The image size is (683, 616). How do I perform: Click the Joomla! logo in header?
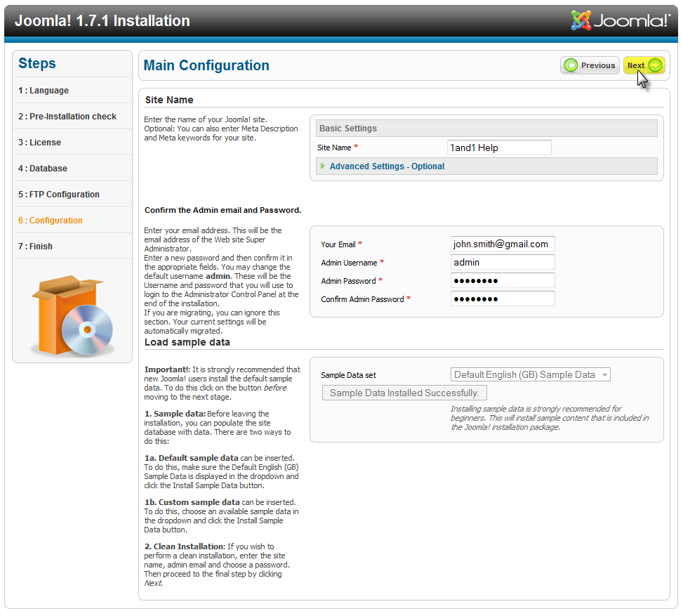tap(621, 20)
